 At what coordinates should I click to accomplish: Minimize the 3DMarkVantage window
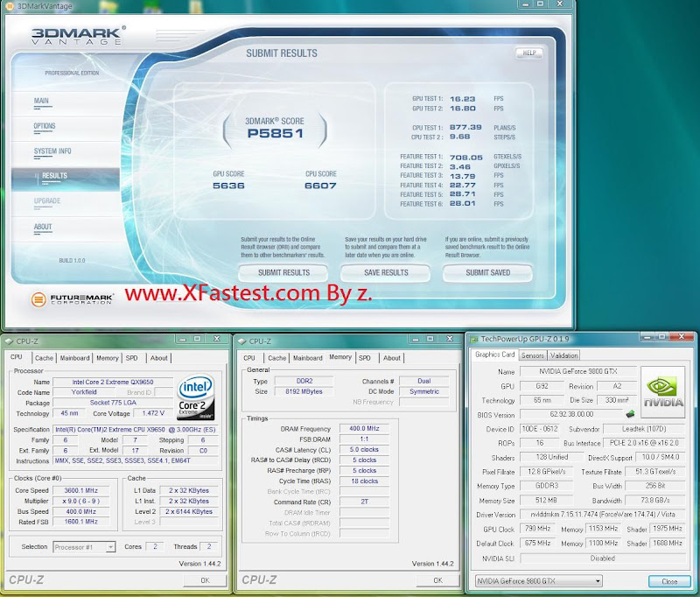point(526,4)
